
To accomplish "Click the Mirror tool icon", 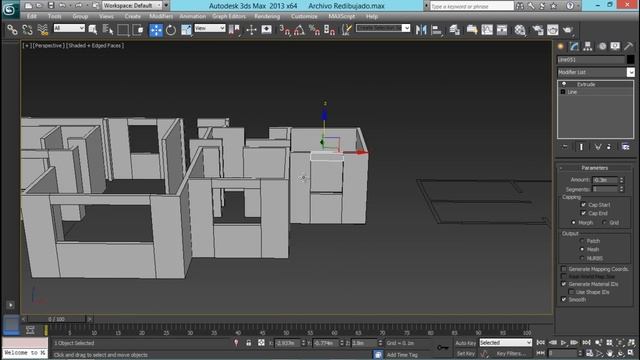I will coord(421,30).
